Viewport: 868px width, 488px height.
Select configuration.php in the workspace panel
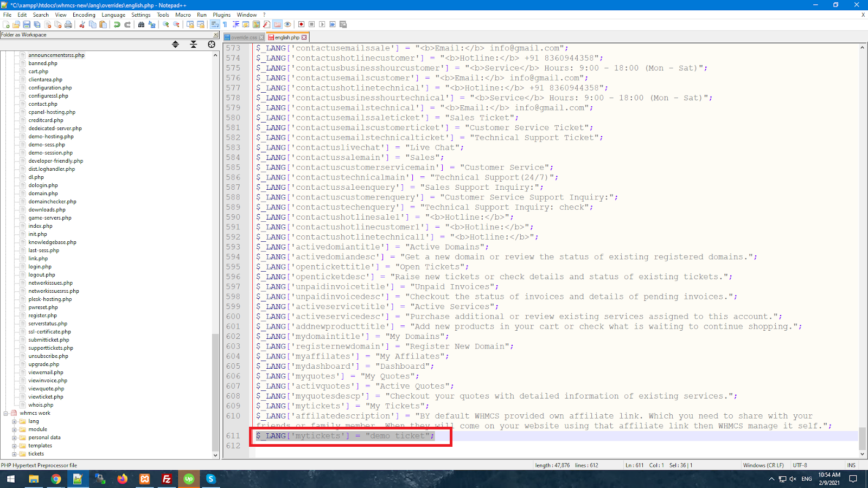pyautogui.click(x=49, y=87)
